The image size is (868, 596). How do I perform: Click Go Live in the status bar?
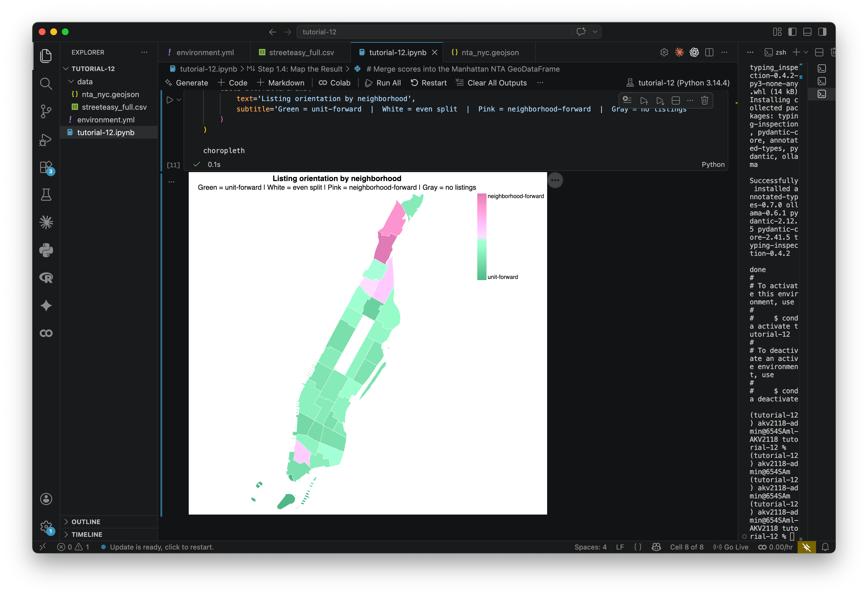(x=731, y=547)
